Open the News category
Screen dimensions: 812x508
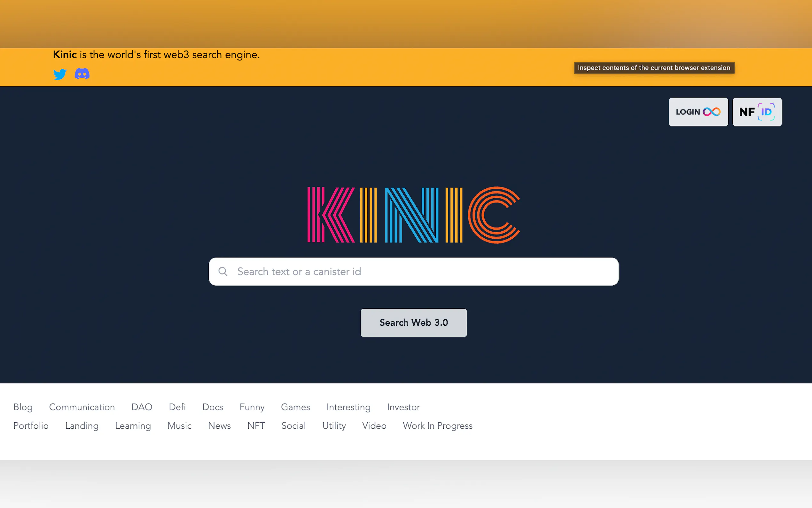pos(220,426)
